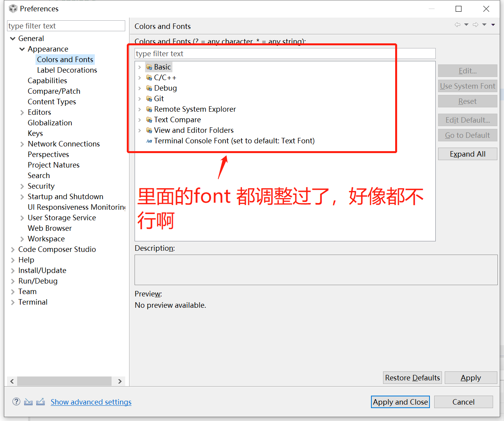Click the Terminal Console Font icon
504x421 pixels.
pos(149,141)
